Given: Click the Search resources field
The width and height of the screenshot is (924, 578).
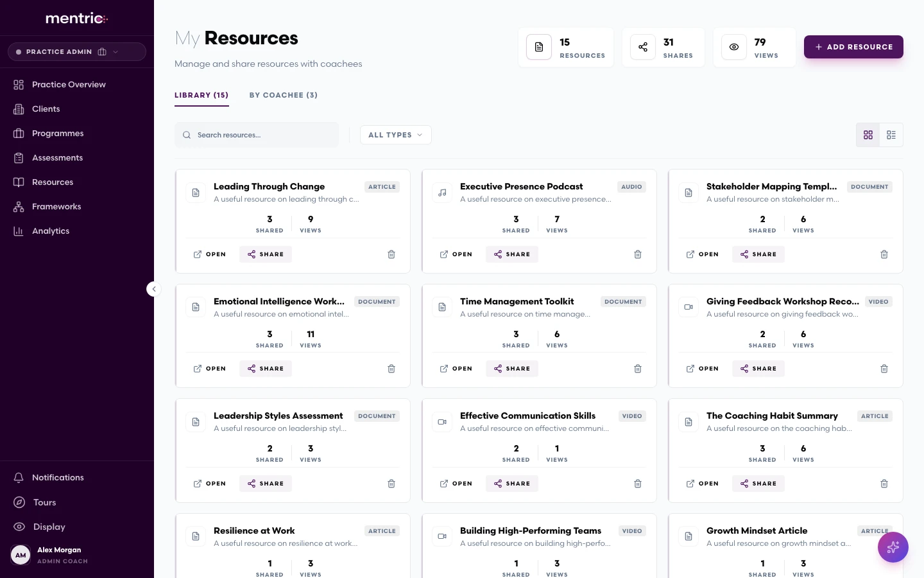Looking at the screenshot, I should coord(257,135).
